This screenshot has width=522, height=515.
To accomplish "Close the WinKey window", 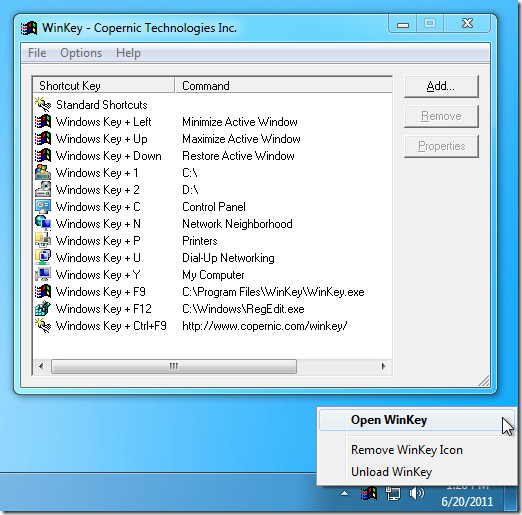I will pyautogui.click(x=467, y=23).
